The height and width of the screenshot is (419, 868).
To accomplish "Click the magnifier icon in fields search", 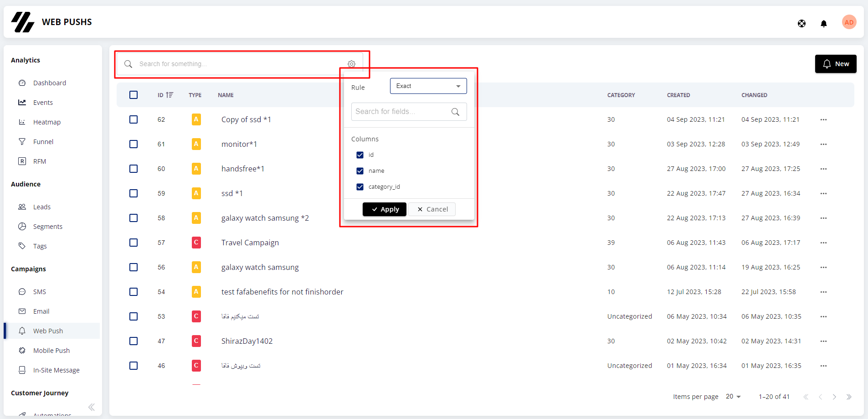I will (455, 112).
